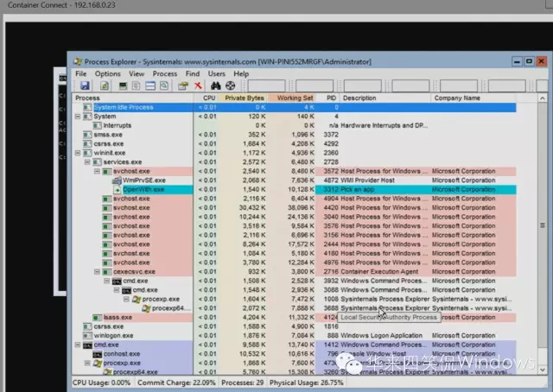Viewport: 553px width, 392px height.
Task: Collapse the cexecsvc.exe tree node
Action: (x=97, y=272)
